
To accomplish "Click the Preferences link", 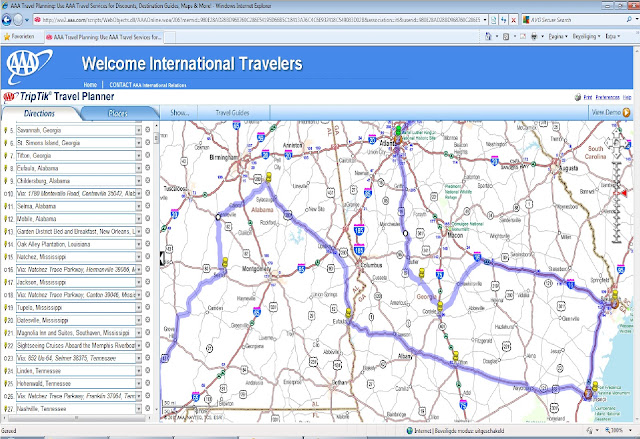I will (x=607, y=97).
